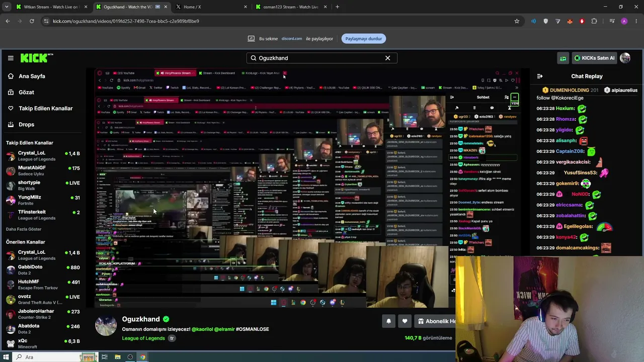Viewport: 644px width, 362px height.
Task: Toggle the heart follow button
Action: (405, 321)
